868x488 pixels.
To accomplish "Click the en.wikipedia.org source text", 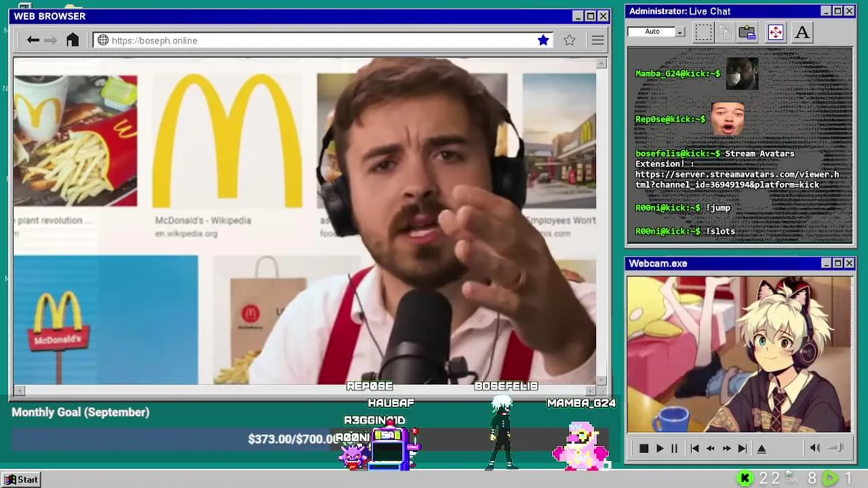I will point(186,234).
